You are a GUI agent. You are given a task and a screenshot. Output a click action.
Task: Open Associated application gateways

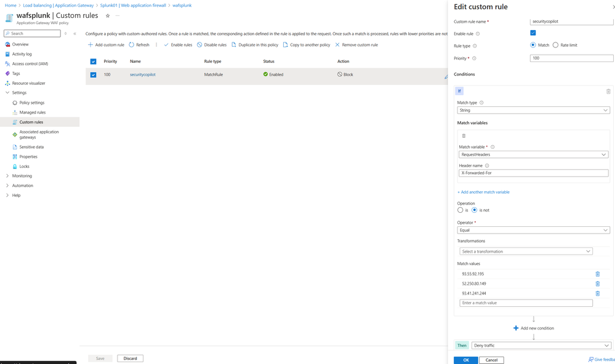(x=39, y=135)
